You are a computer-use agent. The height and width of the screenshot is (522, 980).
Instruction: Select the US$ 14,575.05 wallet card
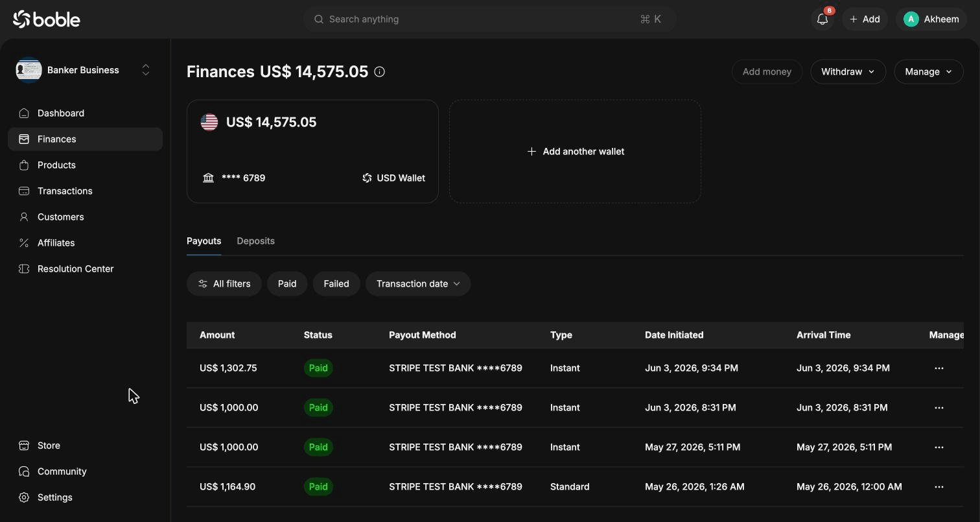pyautogui.click(x=312, y=151)
